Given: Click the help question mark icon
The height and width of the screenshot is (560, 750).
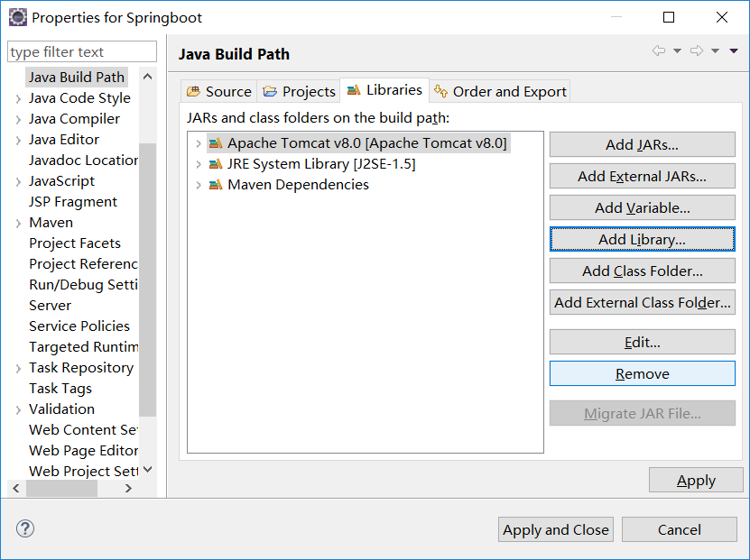Looking at the screenshot, I should (x=25, y=528).
